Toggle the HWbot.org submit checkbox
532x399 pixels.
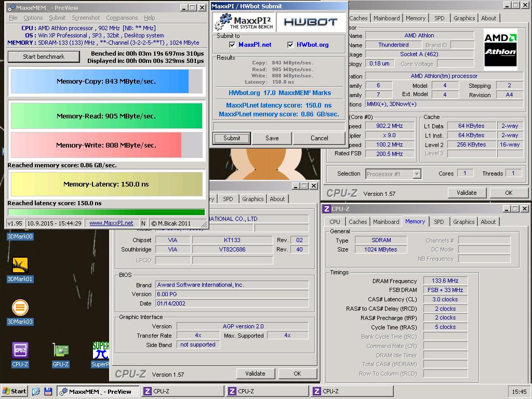[x=290, y=45]
